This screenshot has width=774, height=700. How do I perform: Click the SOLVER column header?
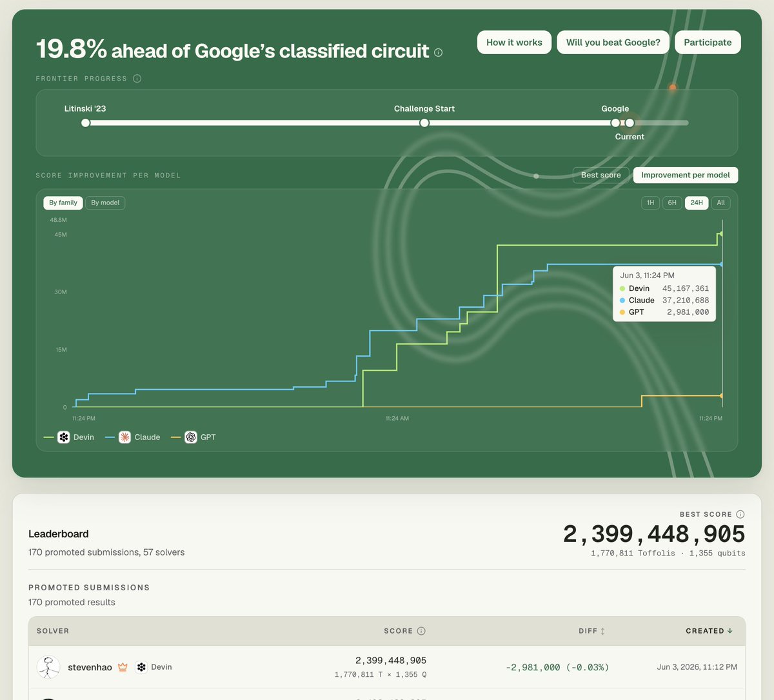pos(53,631)
